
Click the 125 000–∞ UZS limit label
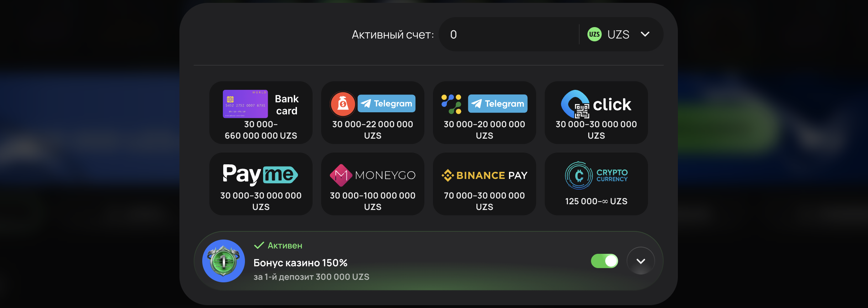tap(596, 201)
